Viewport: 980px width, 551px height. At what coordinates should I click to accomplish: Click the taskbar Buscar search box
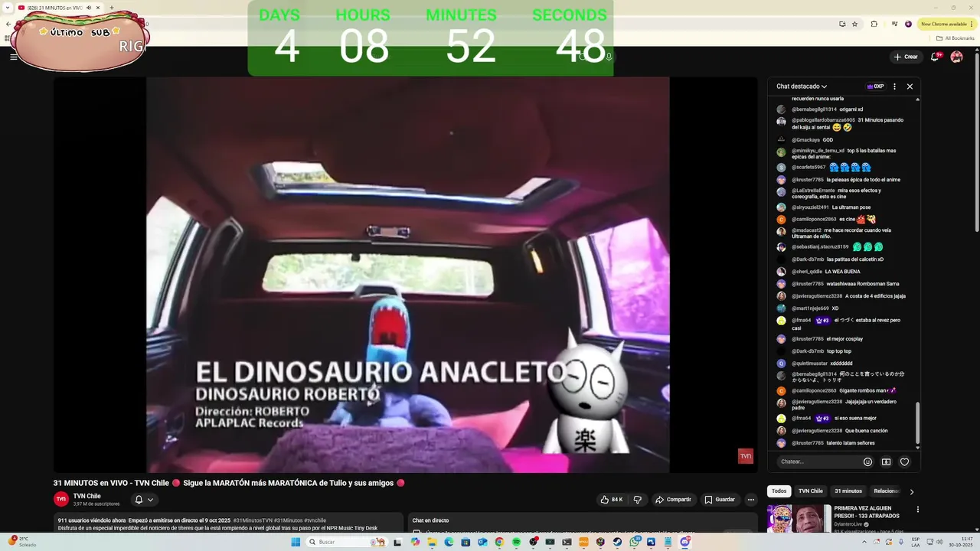tap(348, 542)
